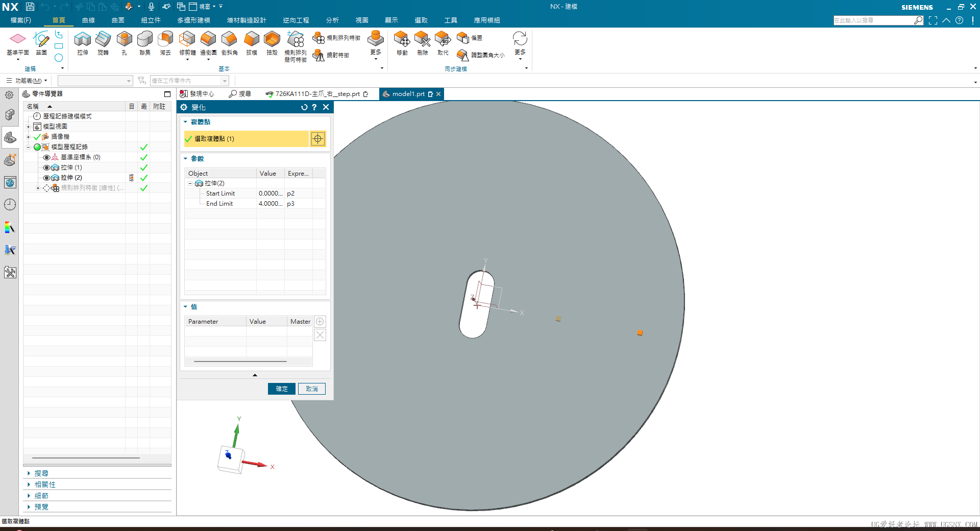This screenshot has height=531, width=980.
Task: Switch to the 曲線 ribbon tab
Action: coord(88,20)
